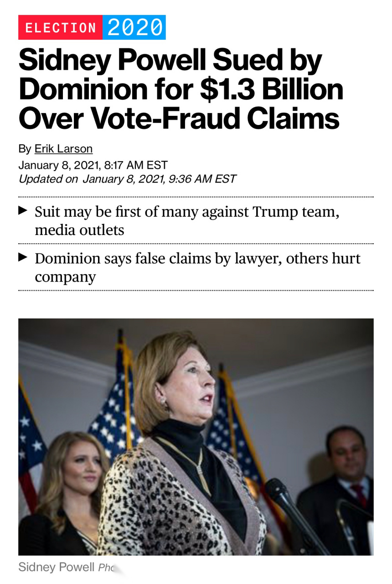Click the triangle bullet beside "Dominion says false claims"

(22, 258)
